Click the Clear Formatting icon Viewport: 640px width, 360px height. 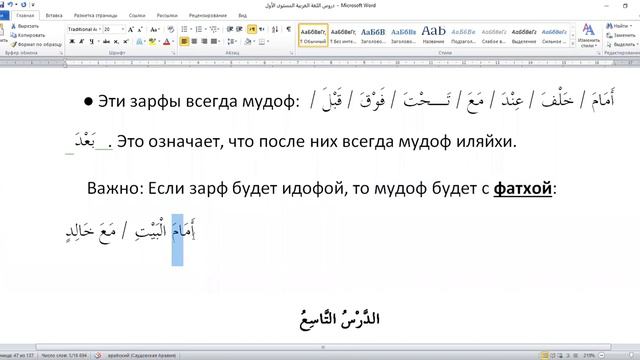(171, 29)
